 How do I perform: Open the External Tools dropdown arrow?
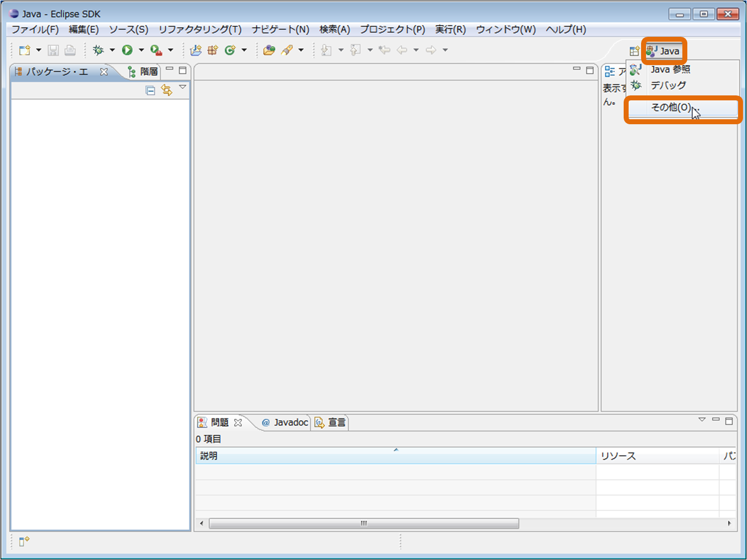pos(170,50)
